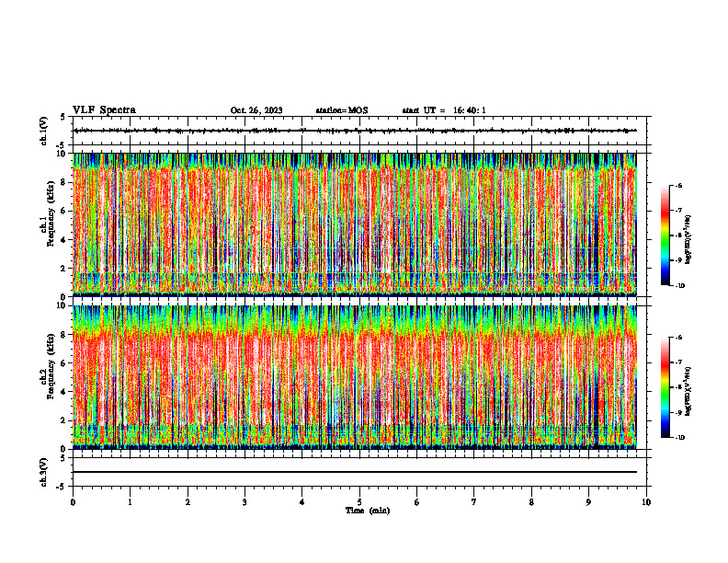Click the "2" tick on the time axis

point(188,502)
